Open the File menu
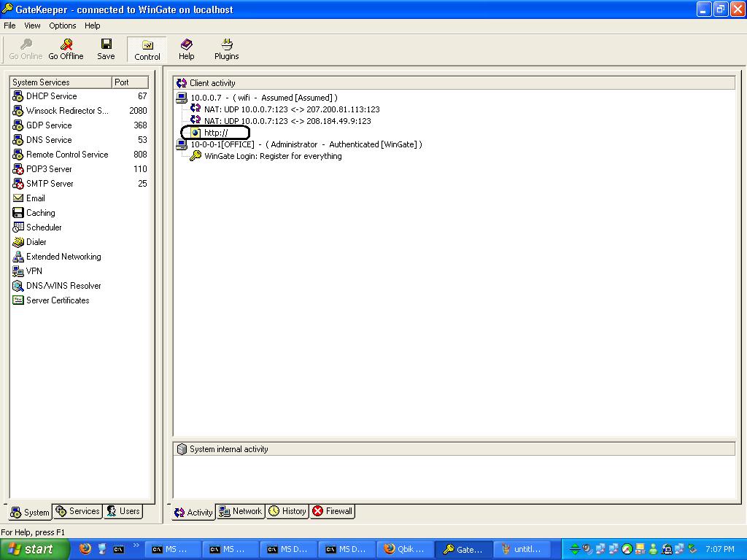 [9, 26]
